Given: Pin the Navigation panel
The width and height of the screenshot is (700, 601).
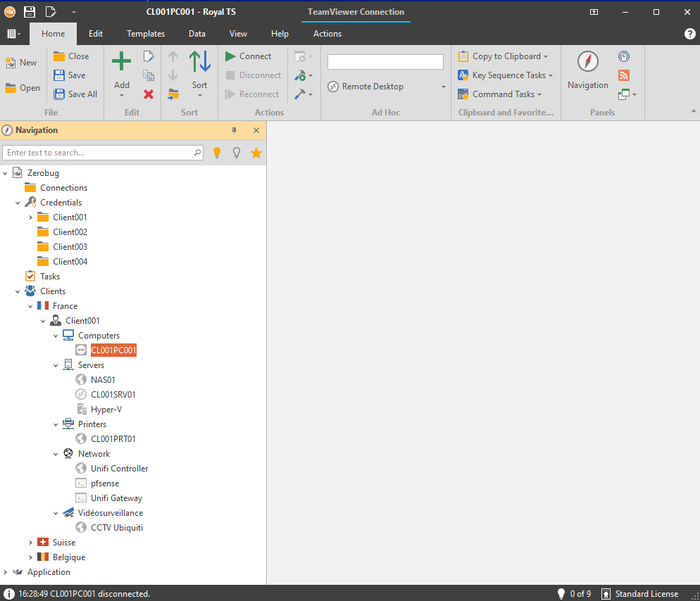Looking at the screenshot, I should click(x=234, y=130).
